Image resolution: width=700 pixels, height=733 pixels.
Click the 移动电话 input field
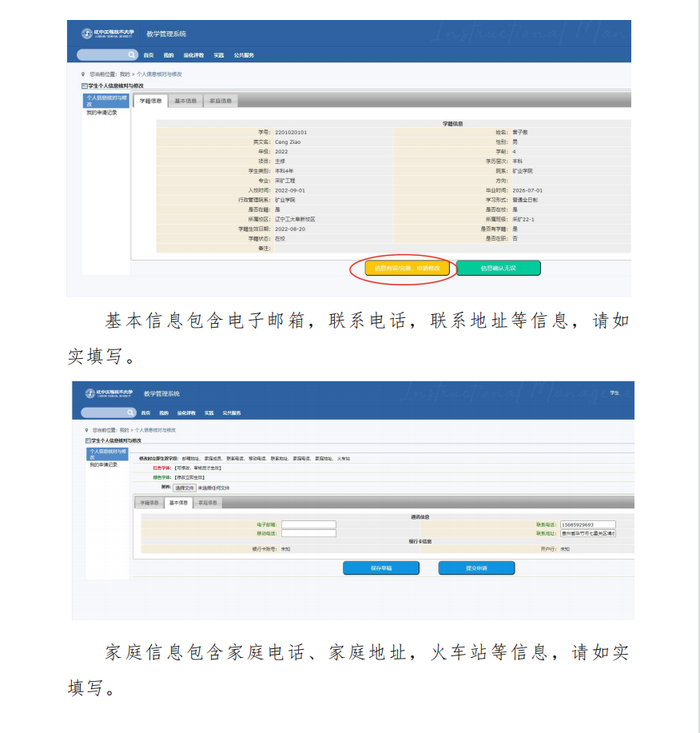pos(308,533)
